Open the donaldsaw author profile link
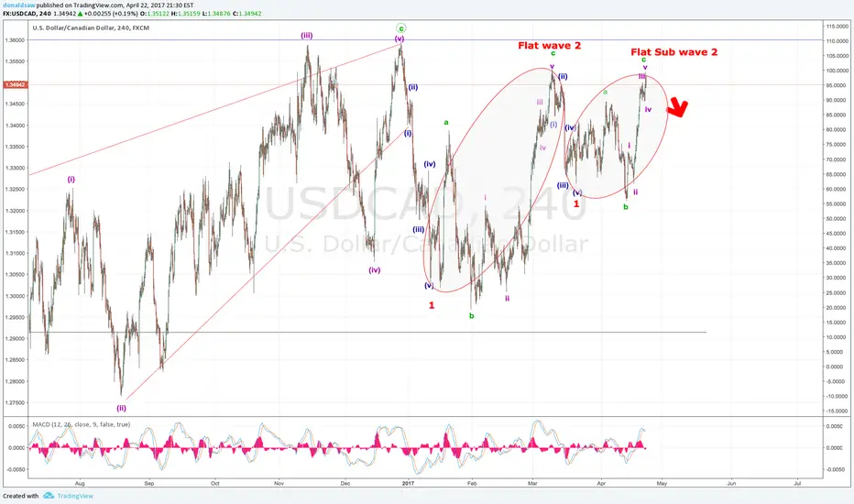This screenshot has width=854, height=504. [x=18, y=5]
